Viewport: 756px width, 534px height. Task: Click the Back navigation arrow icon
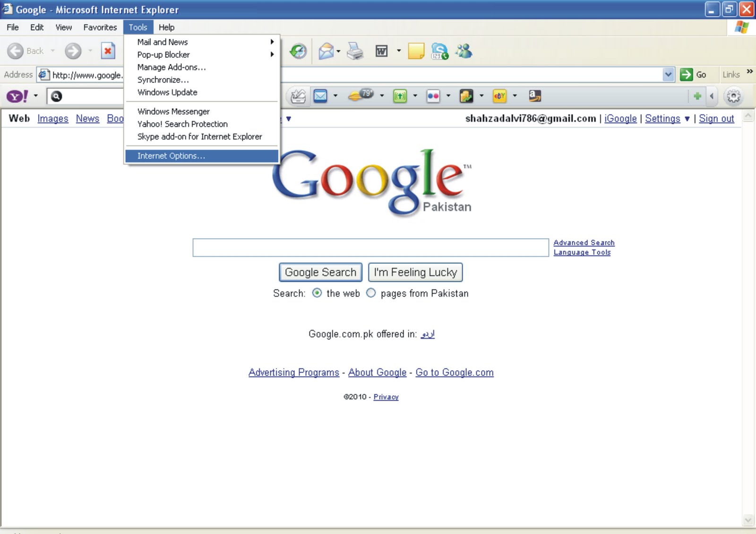click(x=16, y=51)
